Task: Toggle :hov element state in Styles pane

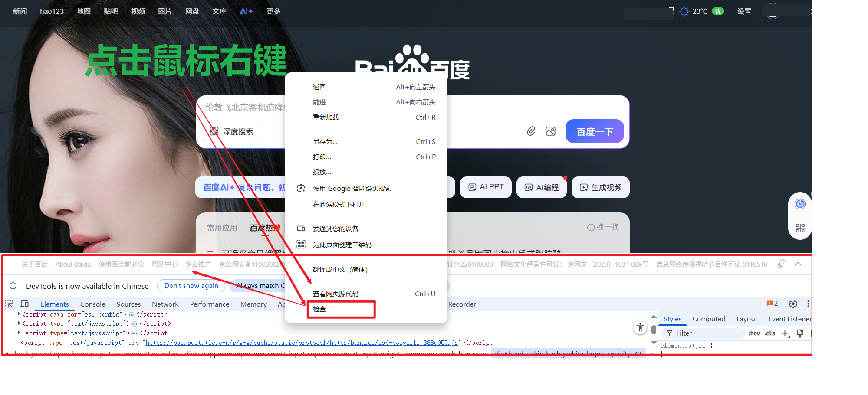Action: click(754, 333)
